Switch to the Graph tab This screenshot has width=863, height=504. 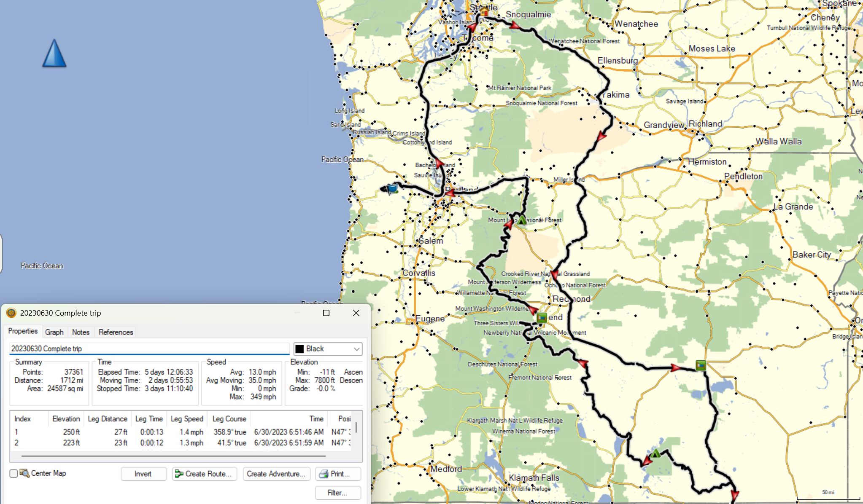point(54,332)
